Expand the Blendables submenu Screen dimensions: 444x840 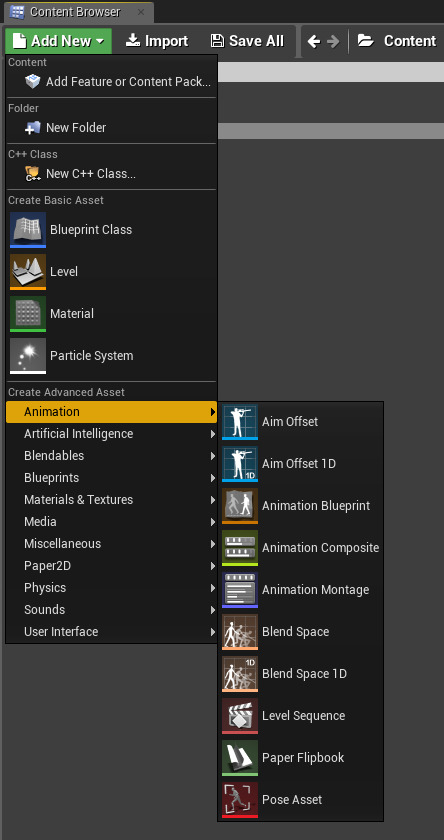point(111,456)
